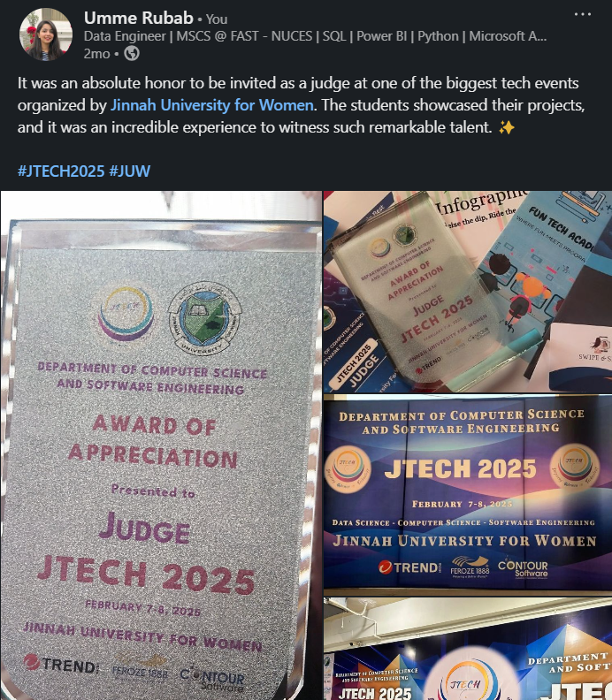The height and width of the screenshot is (700, 612).
Task: Click the post body text paragraph
Action: pos(302,105)
